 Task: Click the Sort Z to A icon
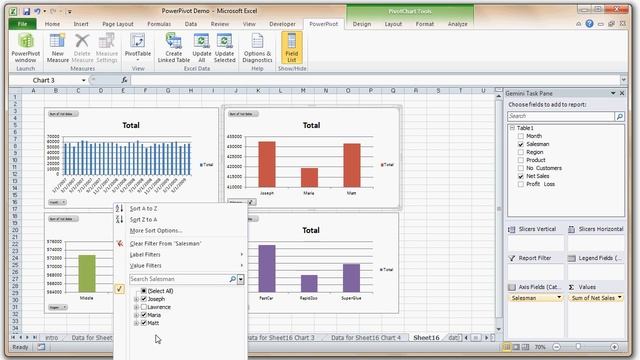pos(119,219)
